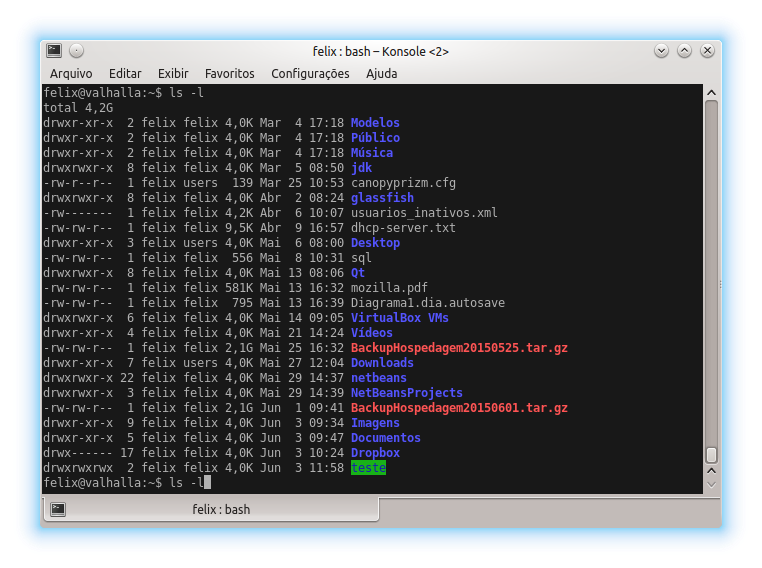
Task: Click the Dropbox directory name
Action: [x=375, y=453]
